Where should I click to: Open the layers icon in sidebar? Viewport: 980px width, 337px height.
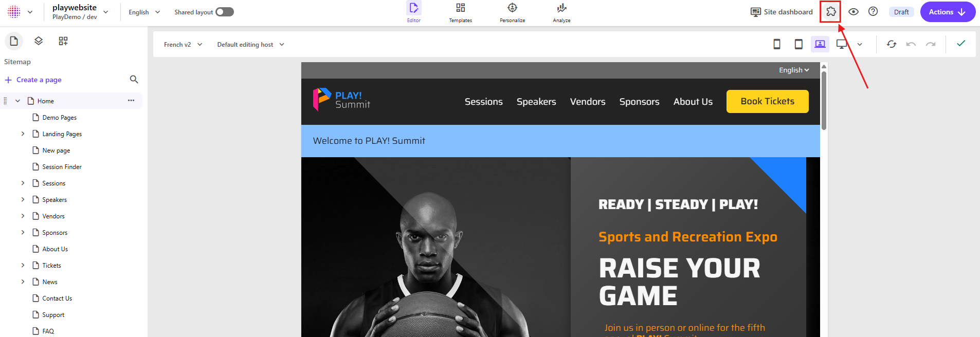(39, 41)
